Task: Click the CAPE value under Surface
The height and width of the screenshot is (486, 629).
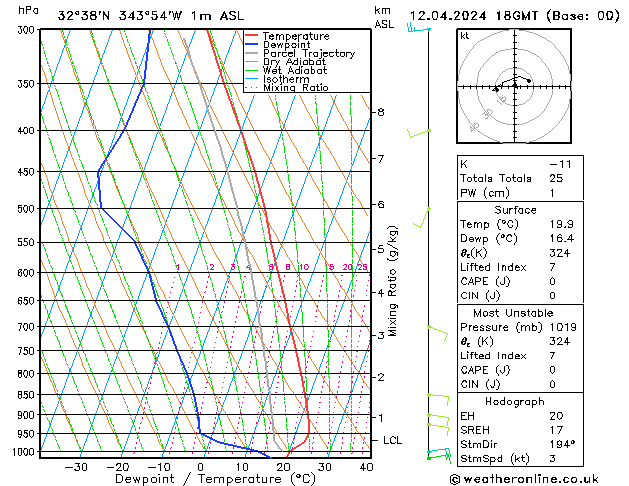Action: click(x=552, y=281)
